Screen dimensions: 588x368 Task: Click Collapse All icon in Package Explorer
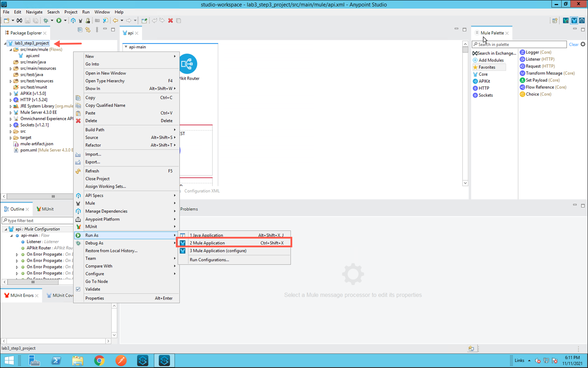80,30
